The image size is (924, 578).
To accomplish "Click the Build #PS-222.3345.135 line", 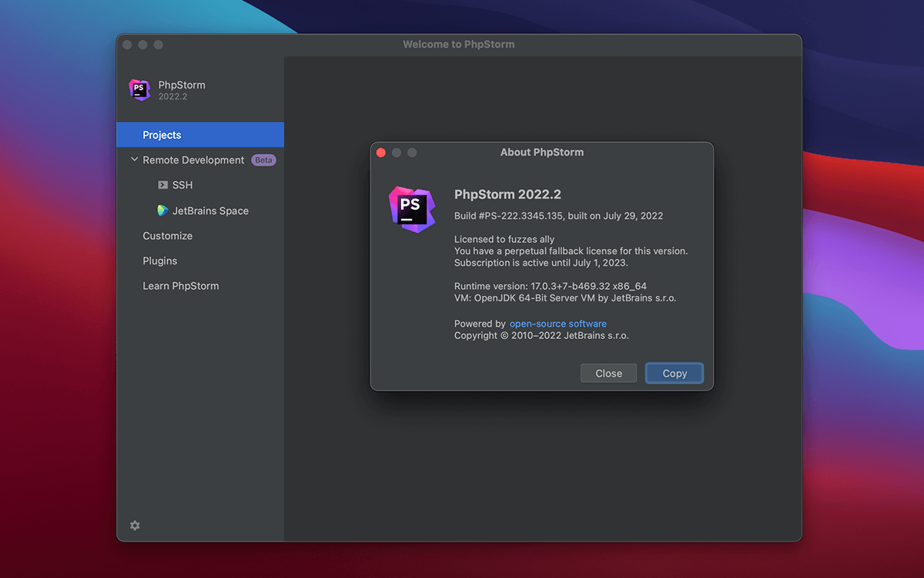I will point(558,216).
